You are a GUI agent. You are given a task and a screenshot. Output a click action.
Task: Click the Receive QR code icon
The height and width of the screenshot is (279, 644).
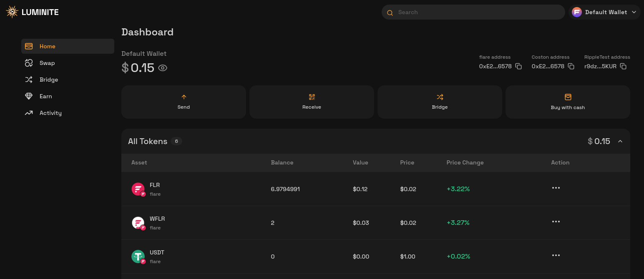click(312, 97)
